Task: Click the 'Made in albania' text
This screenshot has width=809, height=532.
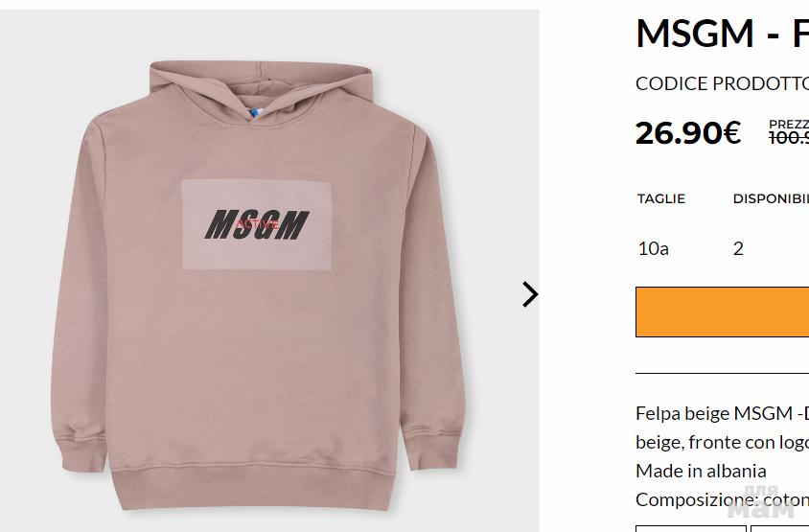Action: tap(701, 471)
